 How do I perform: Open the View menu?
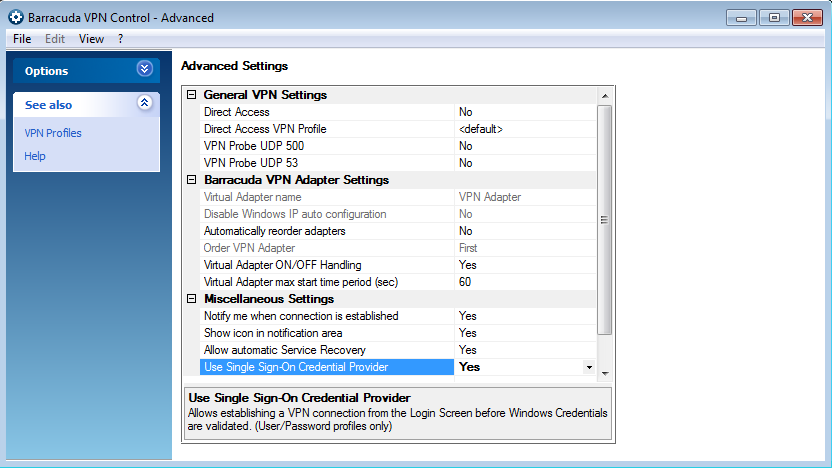(91, 39)
